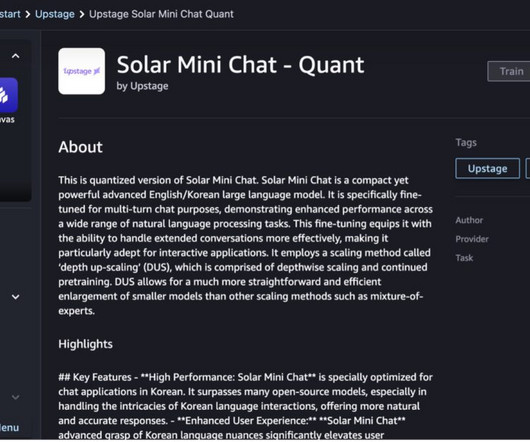This screenshot has height=442, width=530.
Task: Click the Upstage logo thumbnail
Action: 81,71
